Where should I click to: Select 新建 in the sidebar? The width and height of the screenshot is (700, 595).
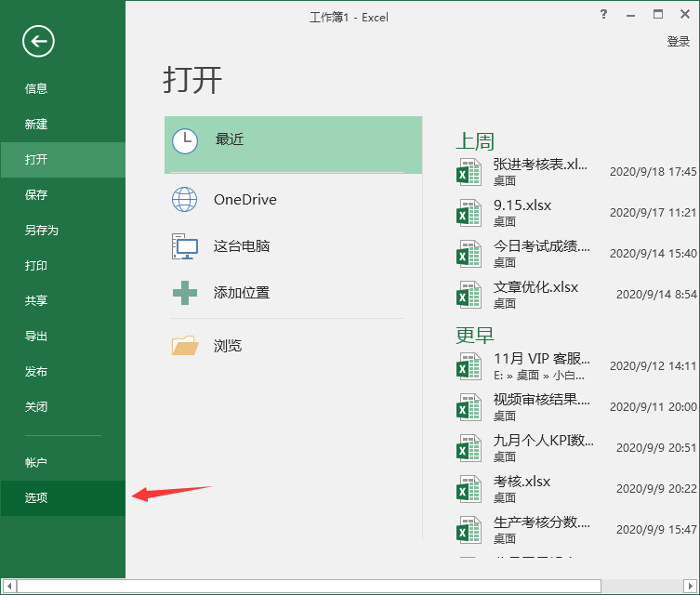click(36, 125)
